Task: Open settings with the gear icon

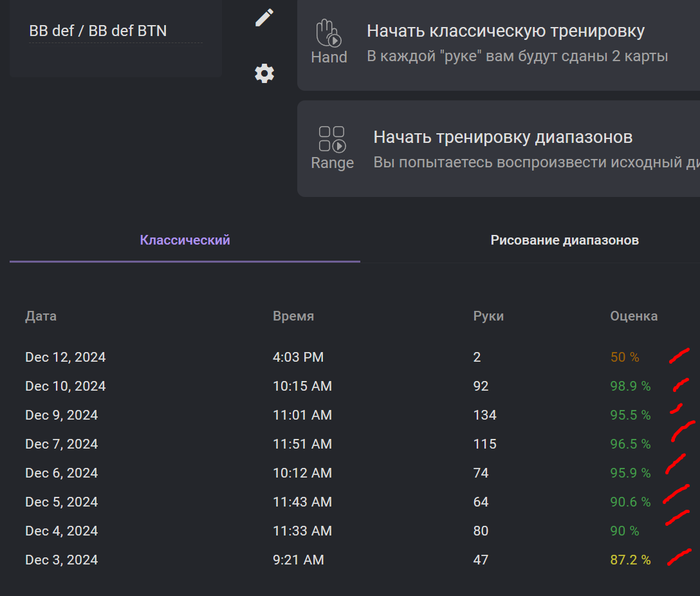Action: coord(264,73)
